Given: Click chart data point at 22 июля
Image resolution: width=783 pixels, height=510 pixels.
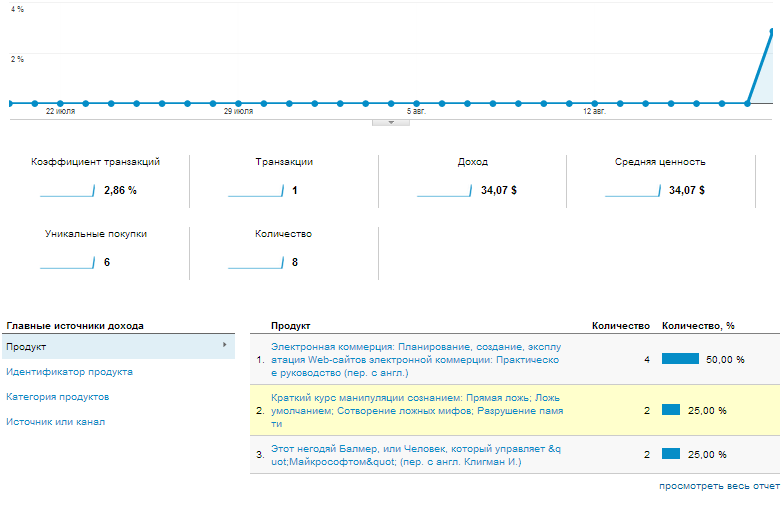Looking at the screenshot, I should [60, 102].
